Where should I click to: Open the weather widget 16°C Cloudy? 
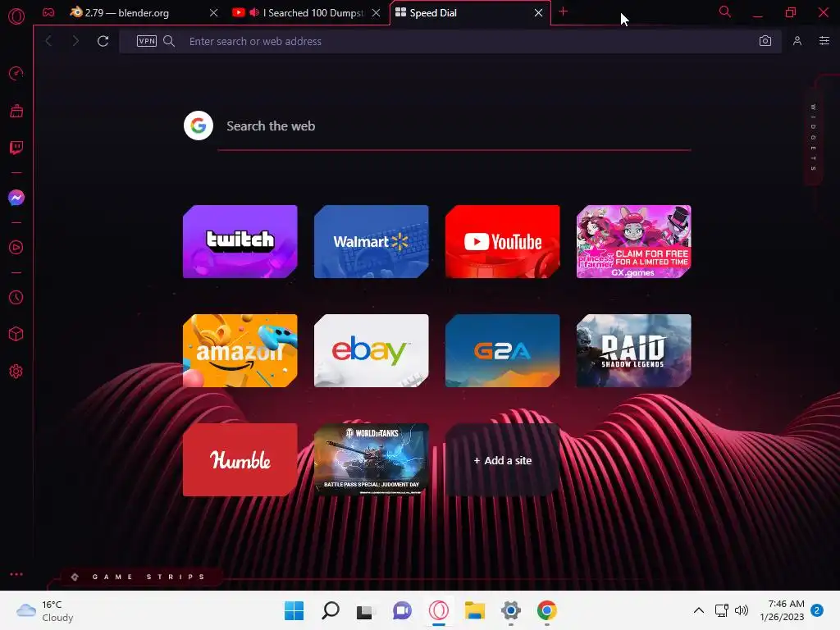coord(45,610)
